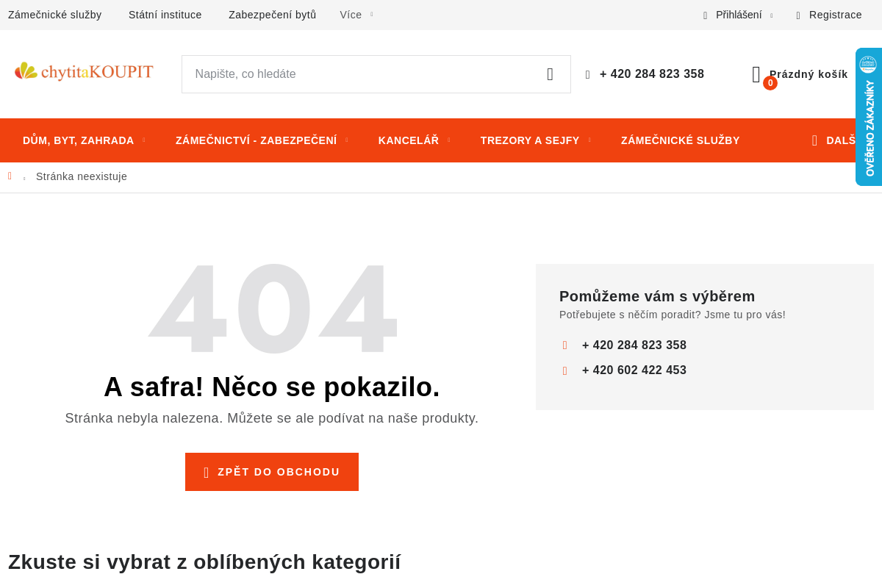Open the Registrace link
Screen dimensions: 882x588
click(836, 15)
